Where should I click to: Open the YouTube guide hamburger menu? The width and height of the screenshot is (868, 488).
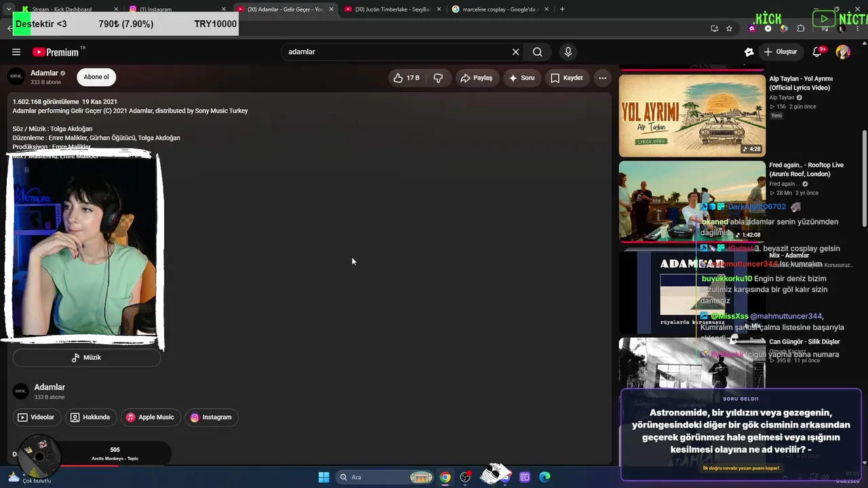(x=16, y=52)
